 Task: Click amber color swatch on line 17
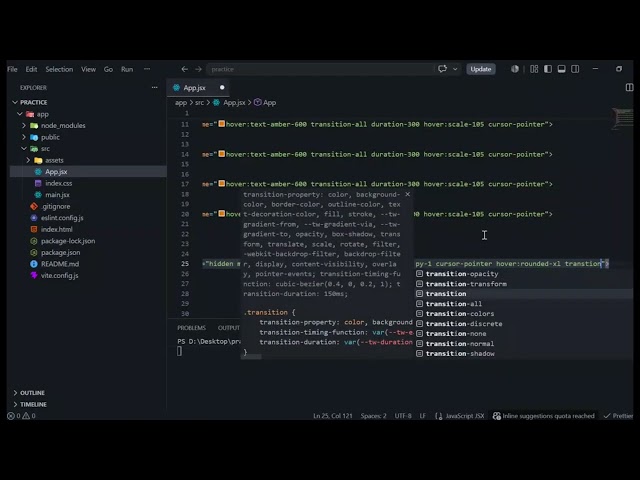click(x=222, y=184)
